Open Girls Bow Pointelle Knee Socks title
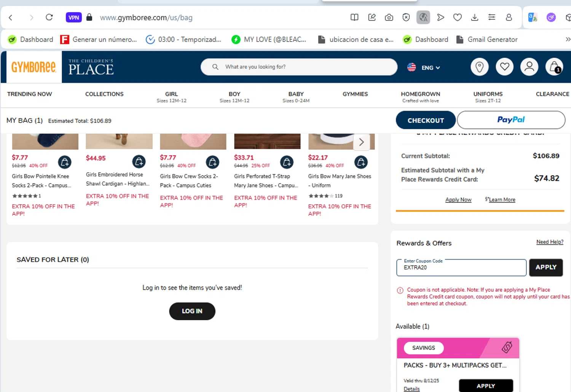Image resolution: width=571 pixels, height=392 pixels. tap(41, 181)
